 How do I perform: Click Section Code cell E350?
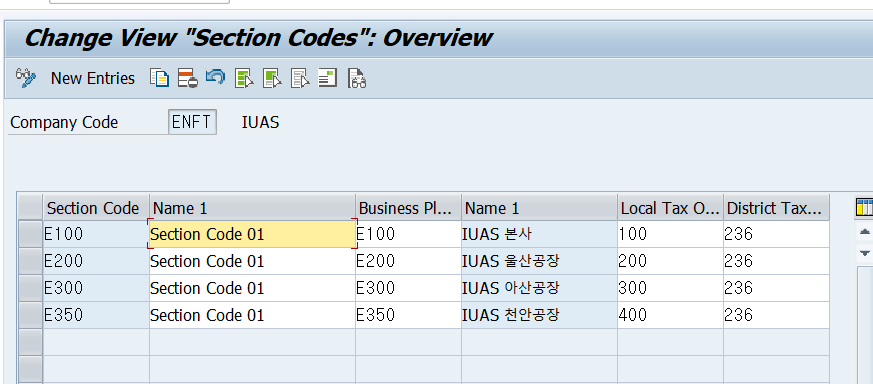coord(96,315)
